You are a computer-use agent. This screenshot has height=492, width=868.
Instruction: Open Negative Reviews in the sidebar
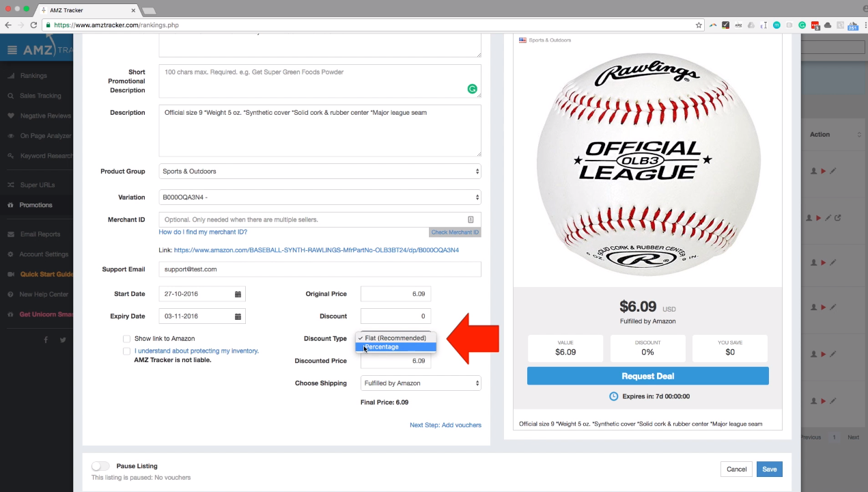45,116
